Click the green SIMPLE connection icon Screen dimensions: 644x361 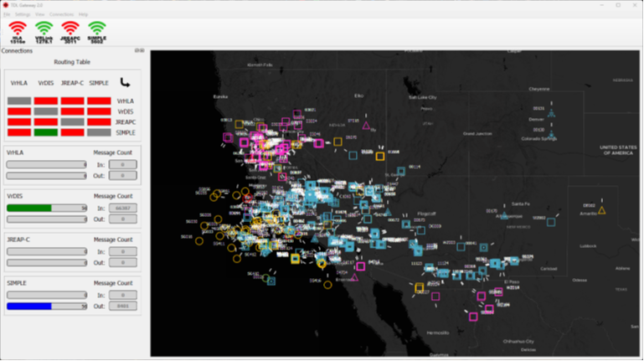(x=97, y=31)
